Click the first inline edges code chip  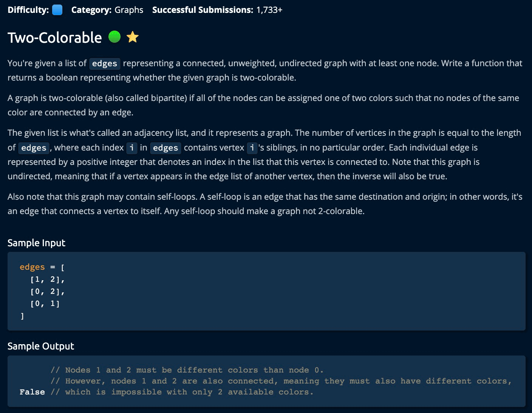pos(105,64)
